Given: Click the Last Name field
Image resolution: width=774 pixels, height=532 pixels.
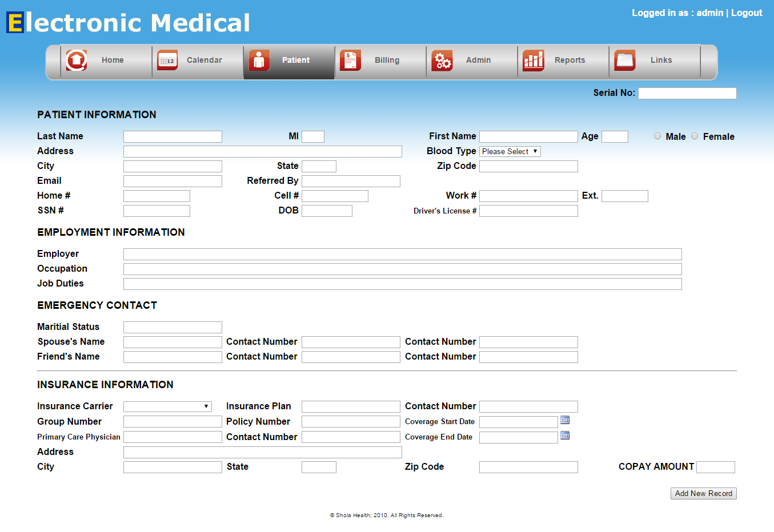Looking at the screenshot, I should [173, 136].
